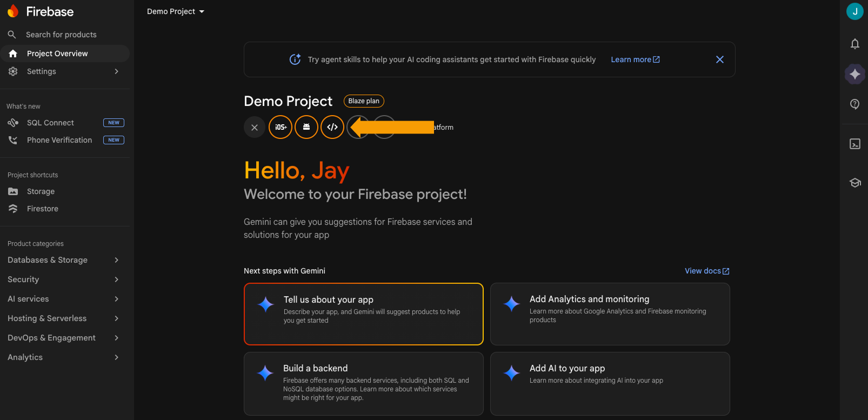Add an iOS+ app
The image size is (868, 420).
click(281, 128)
